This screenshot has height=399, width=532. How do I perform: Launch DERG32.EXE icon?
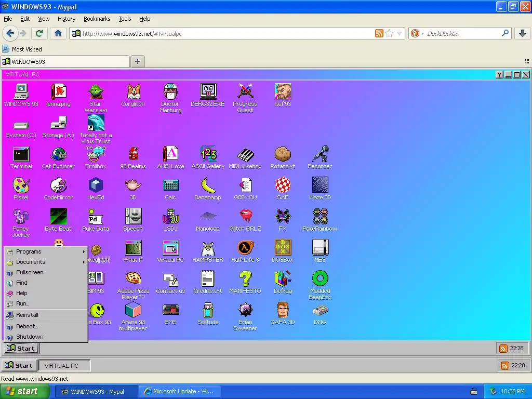208,96
